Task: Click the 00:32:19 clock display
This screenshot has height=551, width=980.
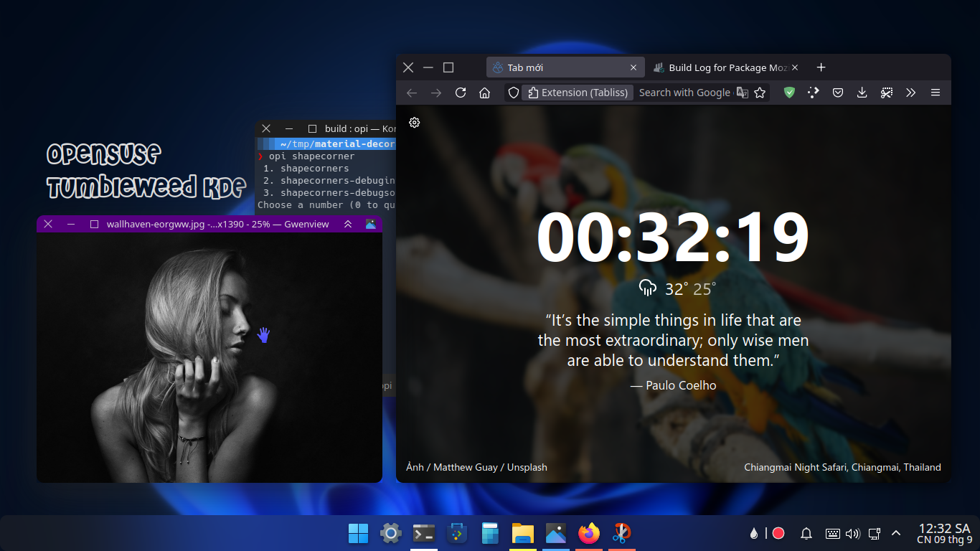Action: coord(673,237)
